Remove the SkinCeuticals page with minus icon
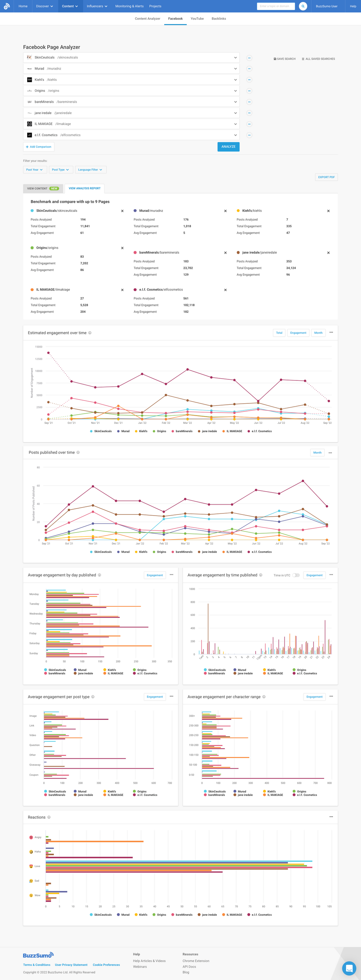The width and height of the screenshot is (361, 980). pyautogui.click(x=249, y=58)
